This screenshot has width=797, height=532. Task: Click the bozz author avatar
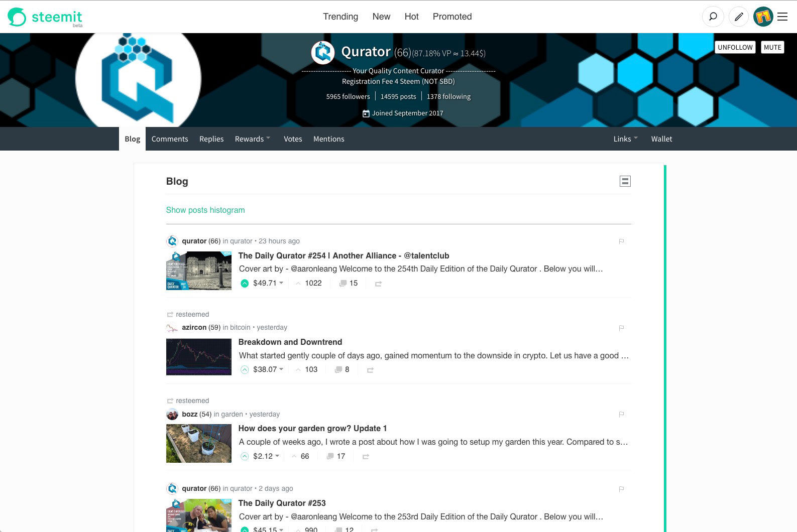[x=172, y=414]
